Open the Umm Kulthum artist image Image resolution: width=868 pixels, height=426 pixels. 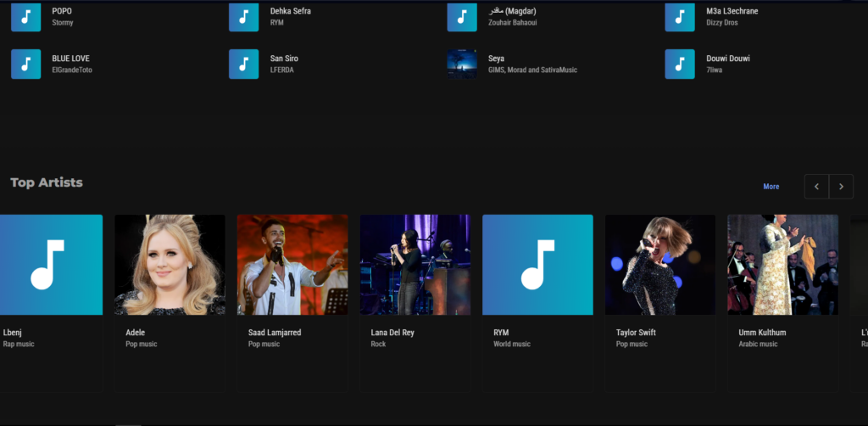[782, 265]
